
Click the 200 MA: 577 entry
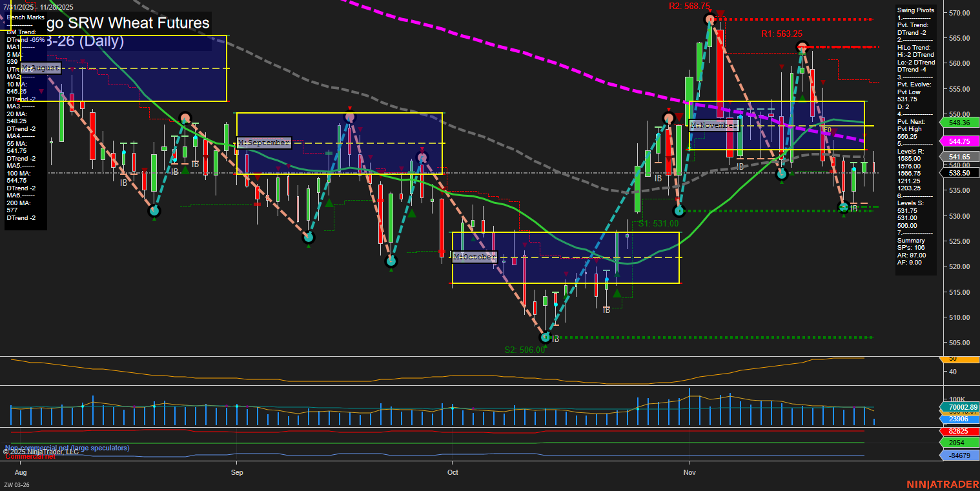click(18, 206)
